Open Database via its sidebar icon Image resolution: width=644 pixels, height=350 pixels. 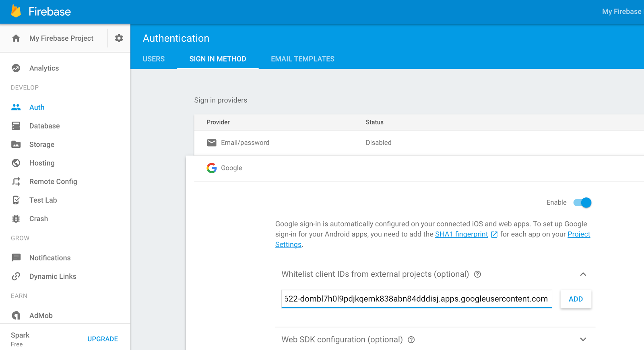(x=16, y=126)
